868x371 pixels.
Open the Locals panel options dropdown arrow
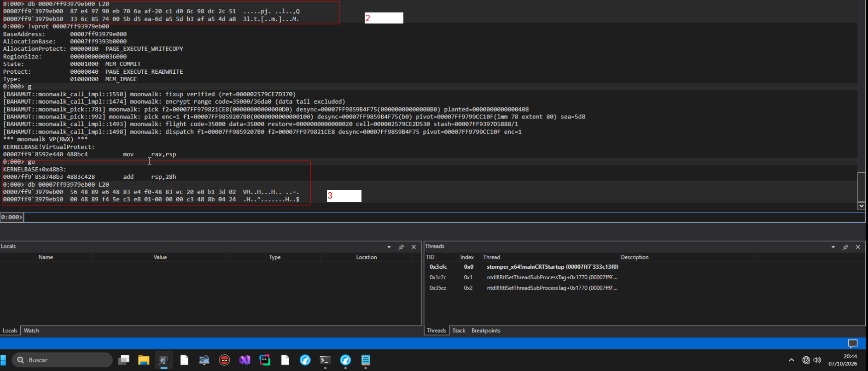[x=389, y=247]
